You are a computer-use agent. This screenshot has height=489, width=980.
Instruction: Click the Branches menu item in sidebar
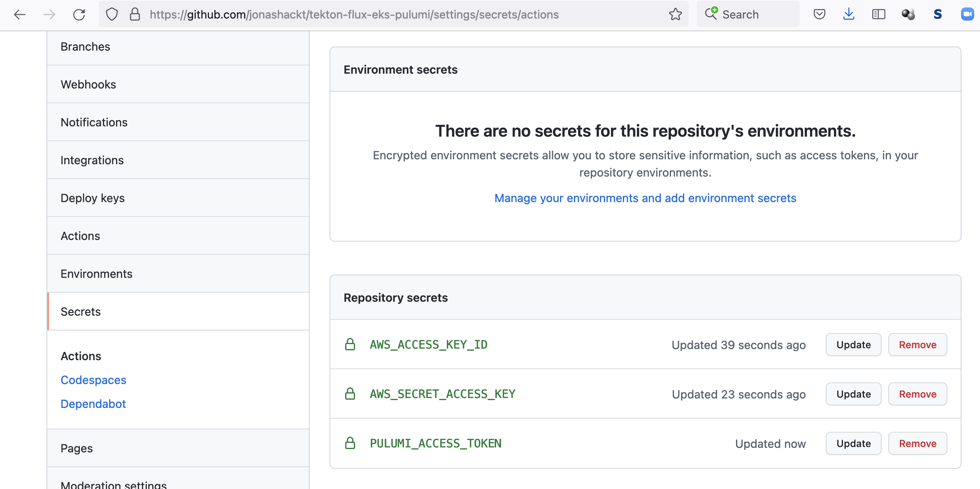click(85, 46)
